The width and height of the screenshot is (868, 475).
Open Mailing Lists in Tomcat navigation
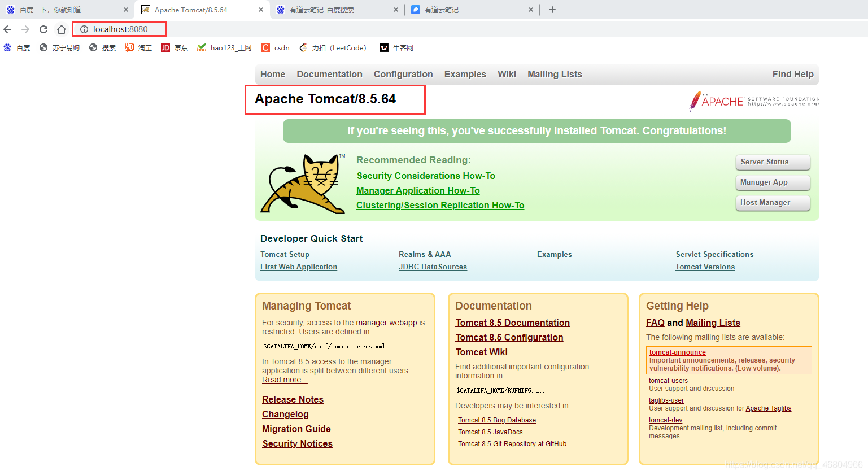[555, 74]
